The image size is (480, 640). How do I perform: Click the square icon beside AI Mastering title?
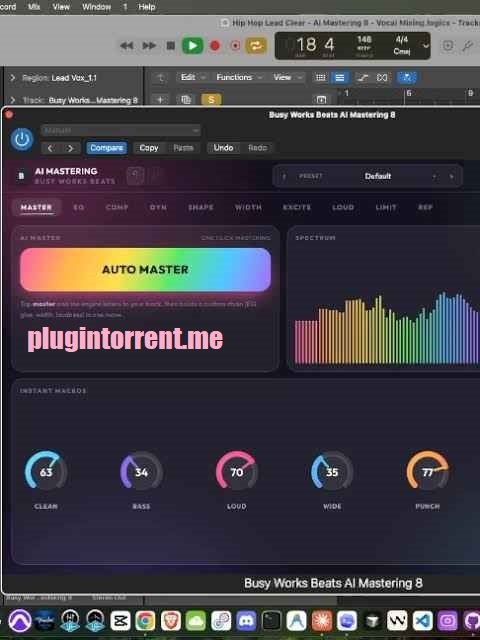[135, 176]
